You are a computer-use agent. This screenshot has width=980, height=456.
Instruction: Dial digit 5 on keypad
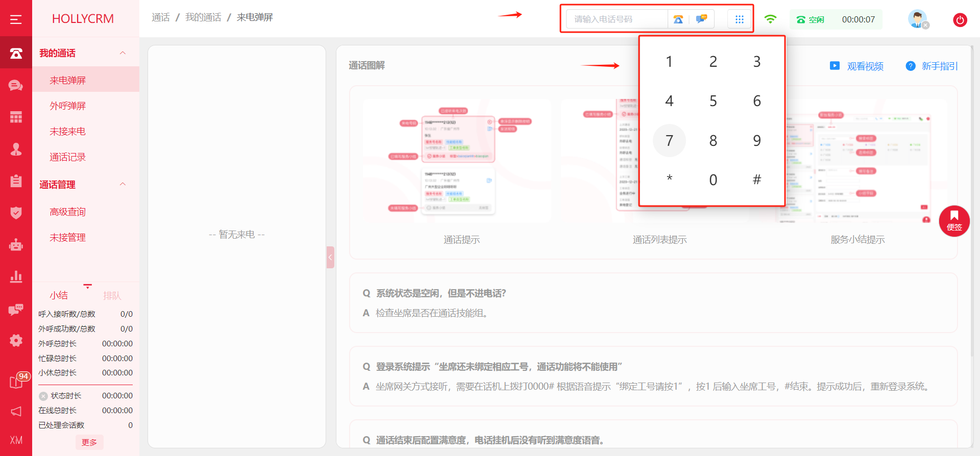click(713, 101)
